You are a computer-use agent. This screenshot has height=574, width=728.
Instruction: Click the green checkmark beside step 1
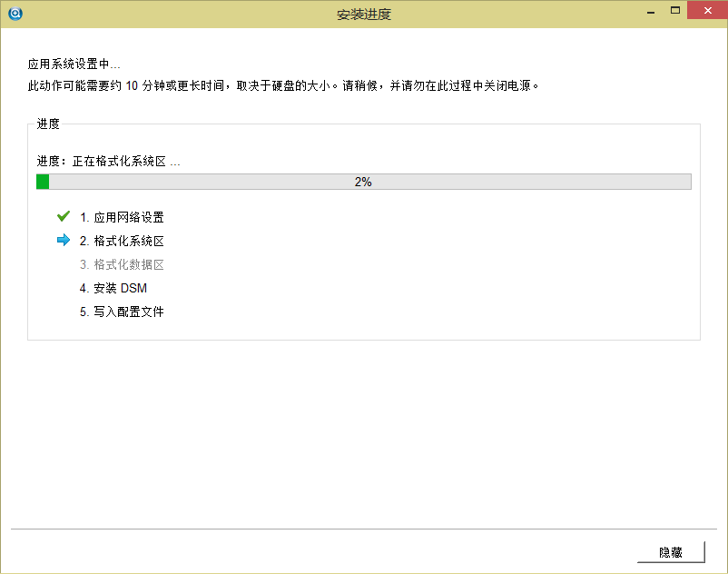click(64, 217)
